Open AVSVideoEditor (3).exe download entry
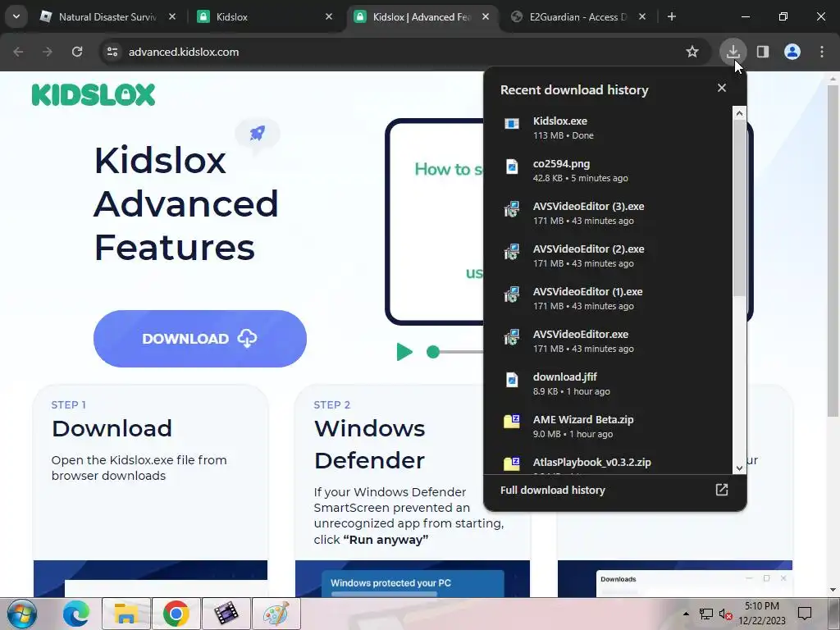Viewport: 840px width, 630px height. pos(608,213)
